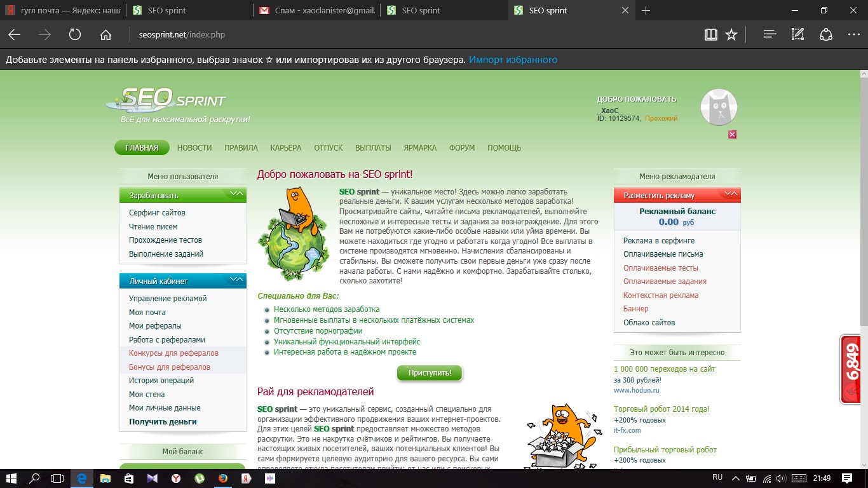Screen dimensions: 868x488
Task: Open Edge more actions ellipsis menu
Action: [x=853, y=35]
